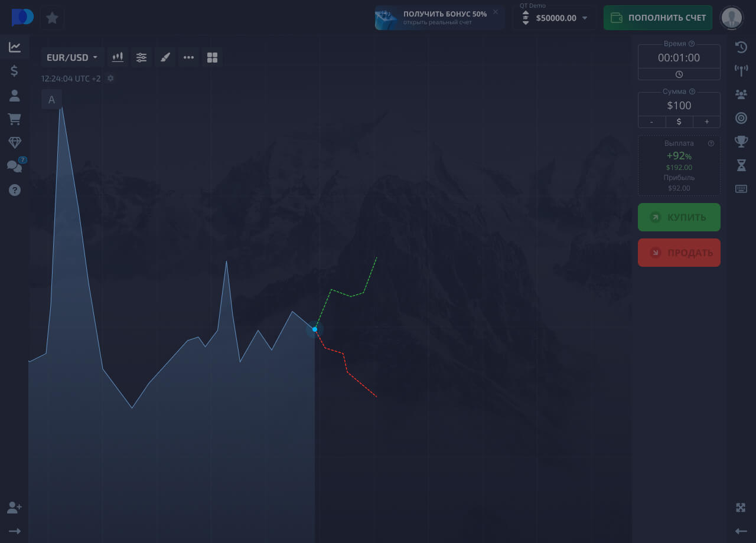Image resolution: width=756 pixels, height=543 pixels.
Task: Open the multi-chart grid layout icon
Action: point(213,57)
